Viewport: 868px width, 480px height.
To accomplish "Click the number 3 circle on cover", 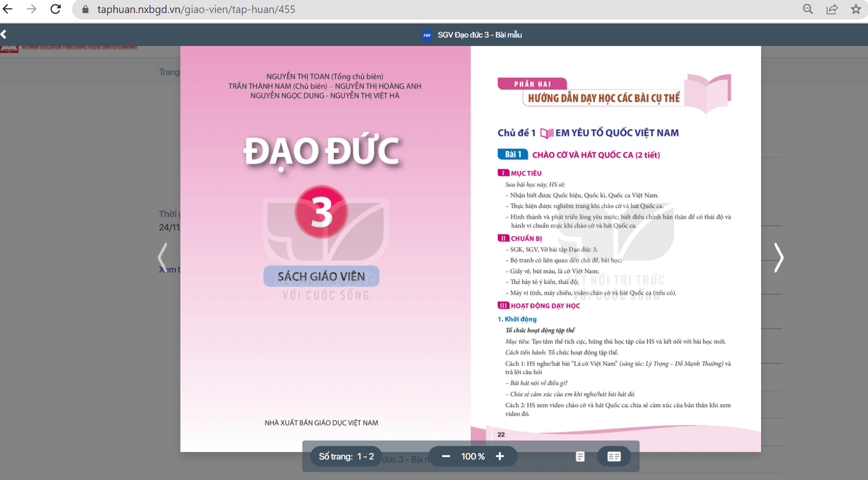I will [321, 212].
